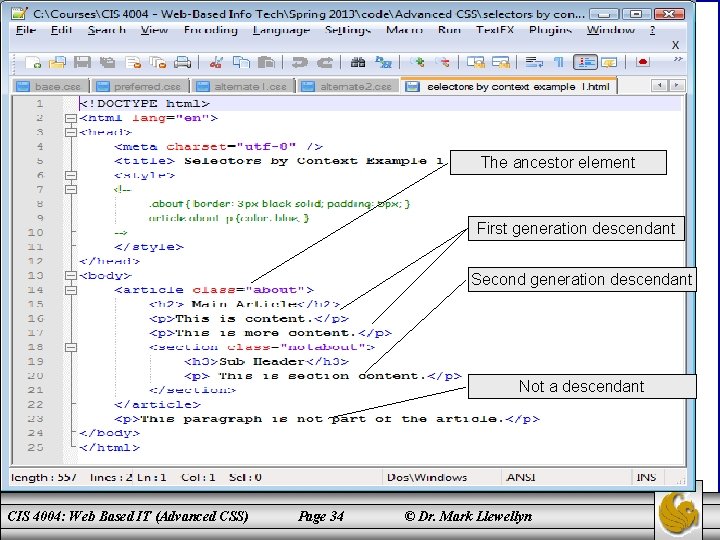This screenshot has height=540, width=720.
Task: Click the New file toolbar icon
Action: (x=34, y=62)
